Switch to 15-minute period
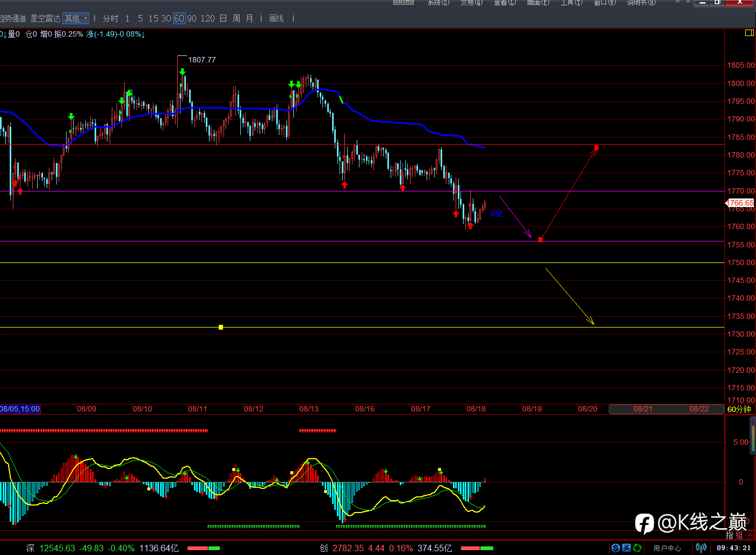 click(153, 18)
